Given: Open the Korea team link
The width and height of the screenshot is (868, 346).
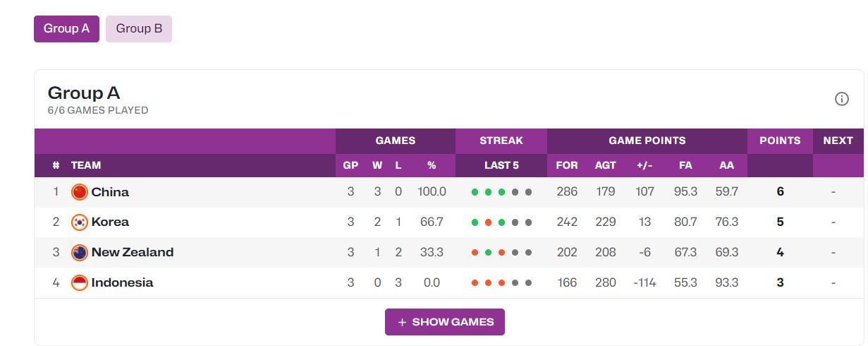Looking at the screenshot, I should [110, 222].
